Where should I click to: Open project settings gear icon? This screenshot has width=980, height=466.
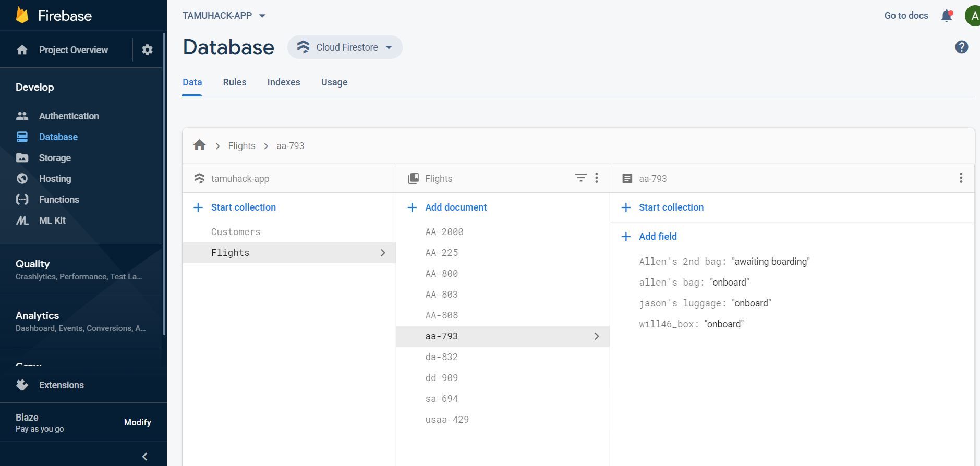pyautogui.click(x=148, y=50)
